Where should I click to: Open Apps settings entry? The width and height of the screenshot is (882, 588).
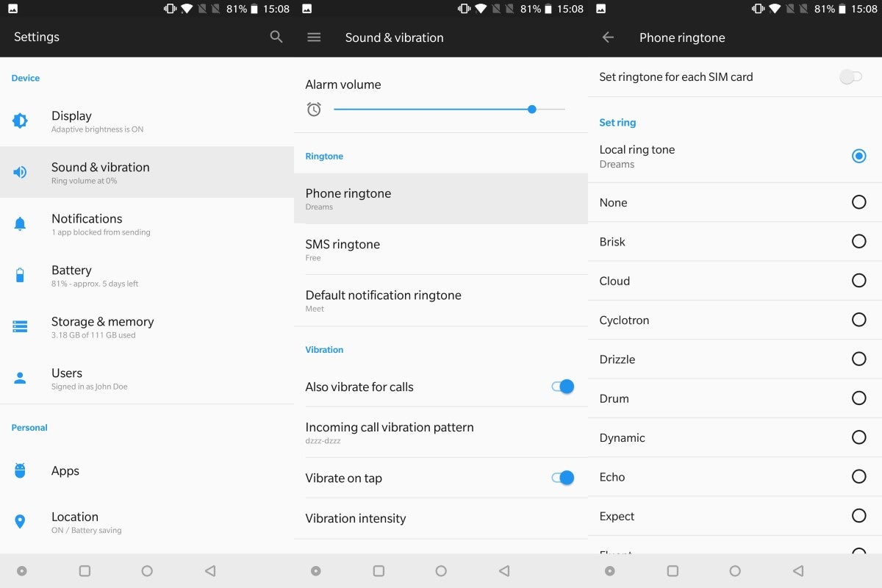click(147, 471)
